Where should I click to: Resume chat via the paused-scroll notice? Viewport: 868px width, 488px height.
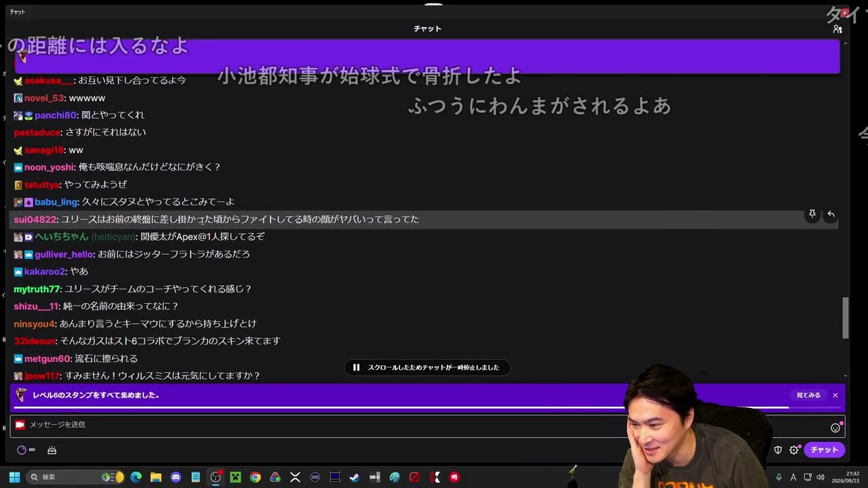coord(427,367)
